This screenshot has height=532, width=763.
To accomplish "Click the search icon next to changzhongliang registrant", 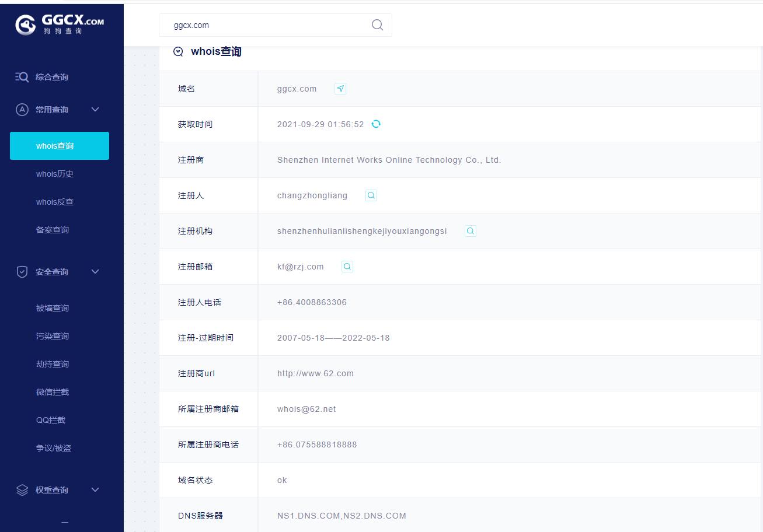I will 371,195.
